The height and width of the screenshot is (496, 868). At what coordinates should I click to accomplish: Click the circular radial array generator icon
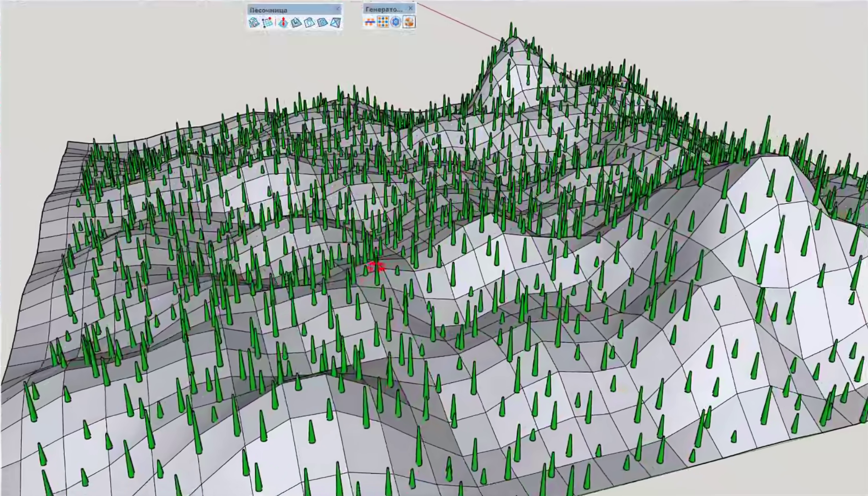coord(396,21)
